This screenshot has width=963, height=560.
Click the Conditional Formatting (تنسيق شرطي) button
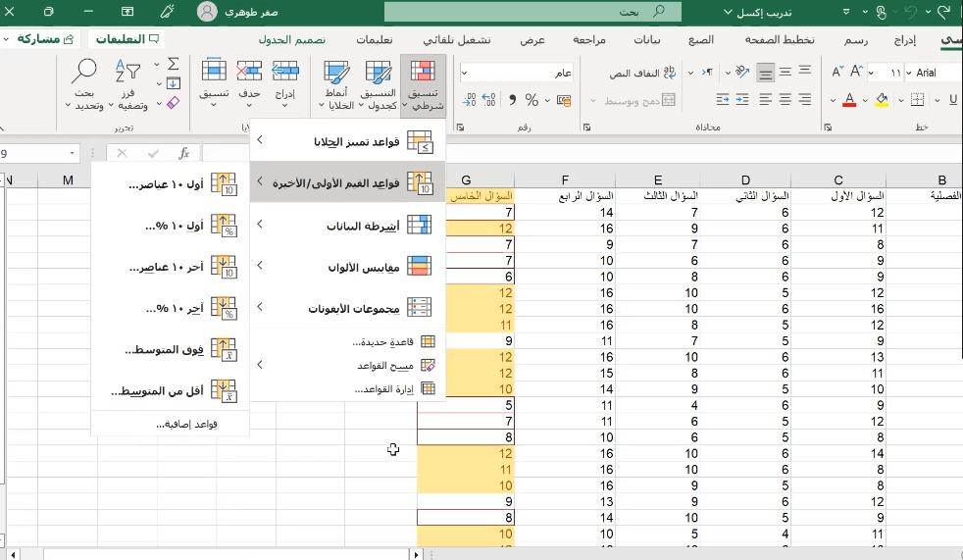[424, 85]
